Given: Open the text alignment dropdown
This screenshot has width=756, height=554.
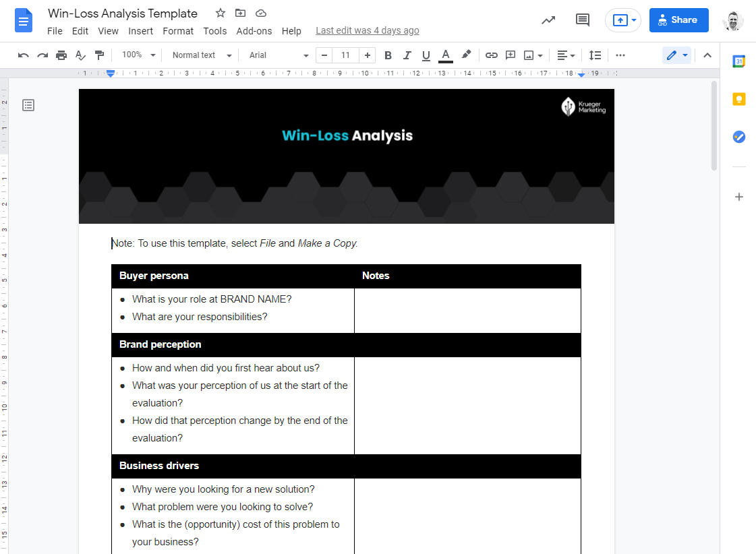Looking at the screenshot, I should [566, 55].
